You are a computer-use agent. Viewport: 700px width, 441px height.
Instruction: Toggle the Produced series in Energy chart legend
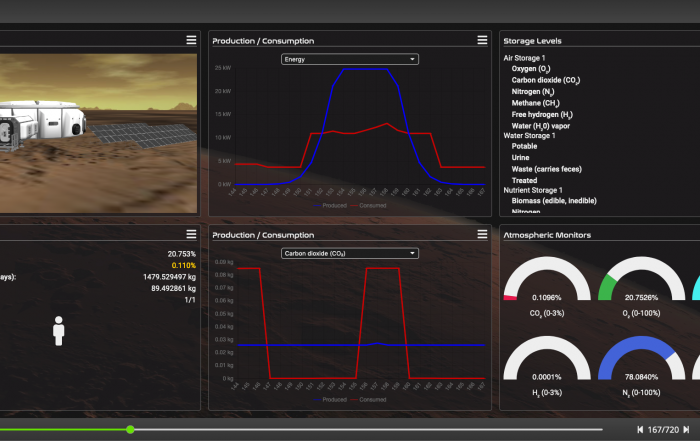(334, 204)
